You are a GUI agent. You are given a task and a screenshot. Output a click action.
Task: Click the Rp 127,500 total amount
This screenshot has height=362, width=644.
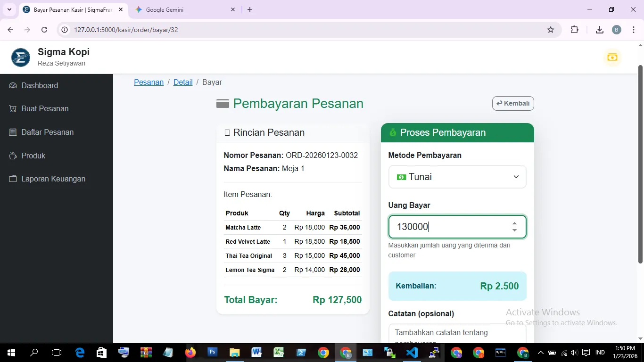click(337, 300)
